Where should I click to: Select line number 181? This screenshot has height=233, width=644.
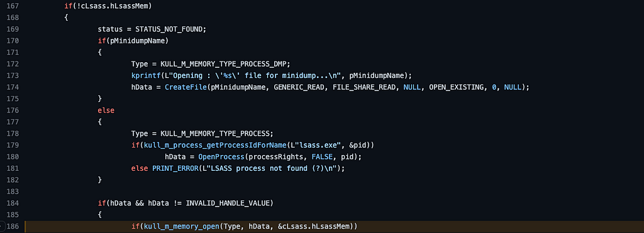13,168
